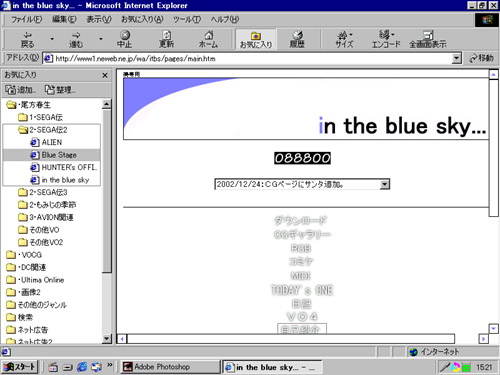Expand the ・Ultima Online folder
The width and height of the screenshot is (500, 375).
coord(35,280)
